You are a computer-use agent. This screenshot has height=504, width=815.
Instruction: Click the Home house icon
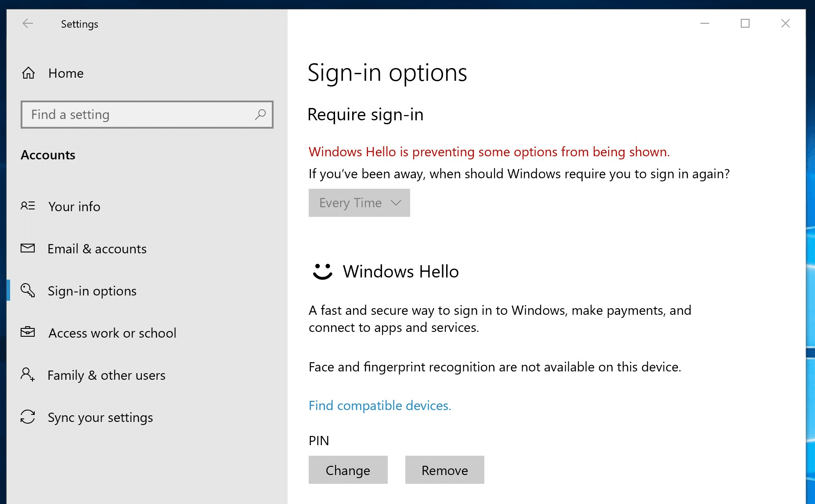point(28,73)
